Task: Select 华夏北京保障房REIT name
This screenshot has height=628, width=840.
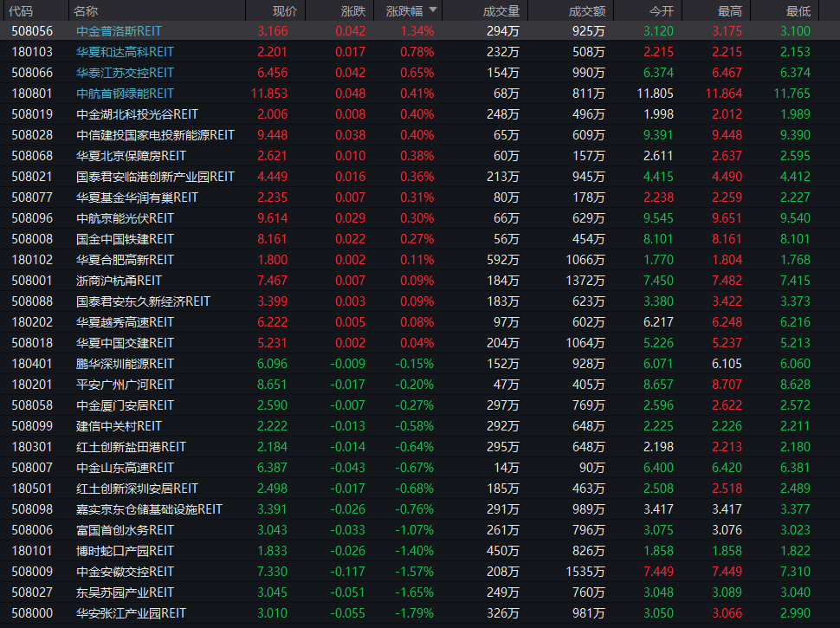Action: [x=132, y=156]
